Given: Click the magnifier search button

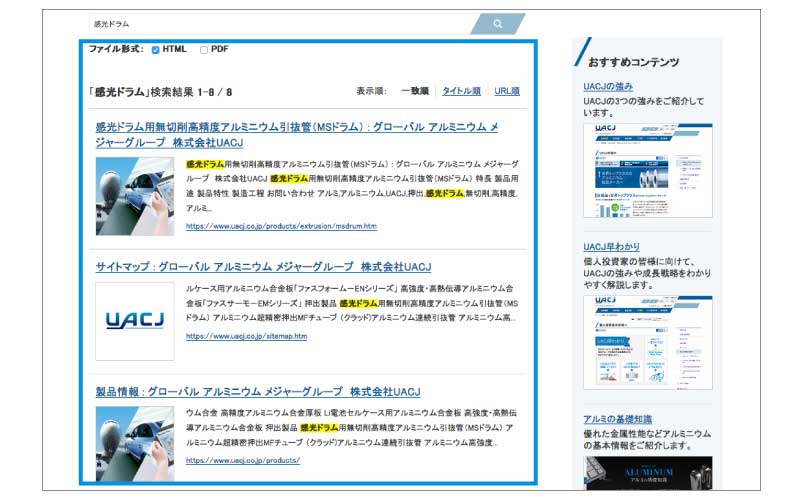Looking at the screenshot, I should pyautogui.click(x=497, y=23).
